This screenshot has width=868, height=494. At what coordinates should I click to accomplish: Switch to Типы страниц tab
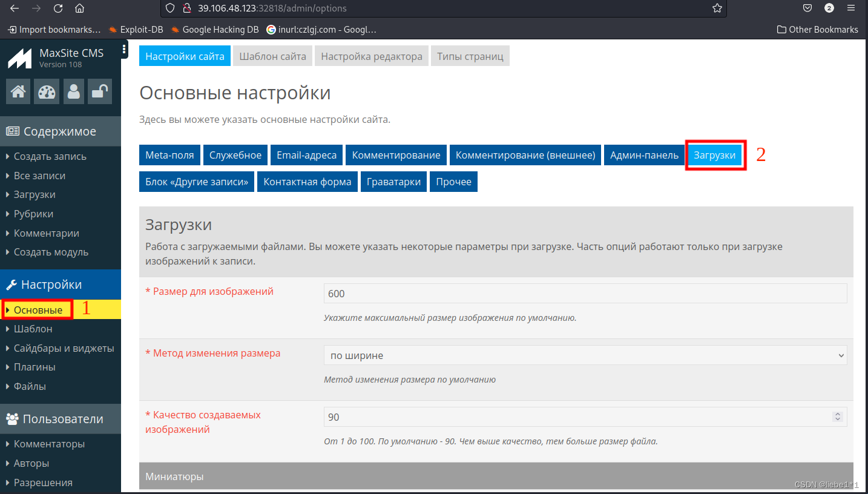[x=470, y=56]
